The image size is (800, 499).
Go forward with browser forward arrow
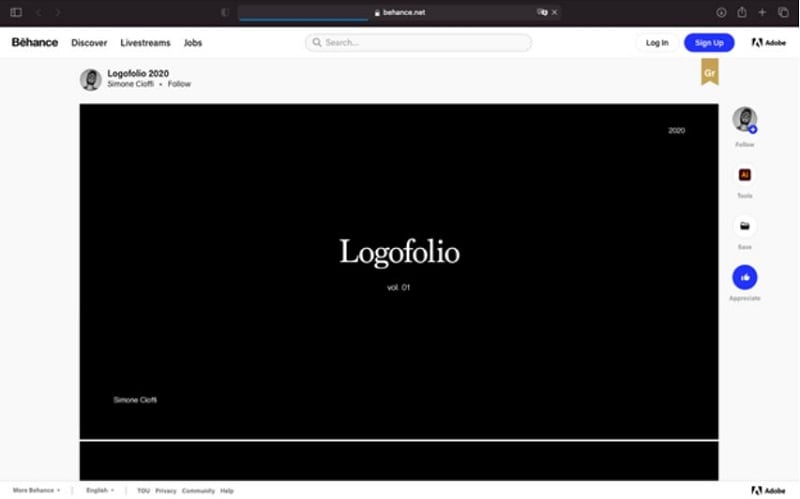(58, 12)
